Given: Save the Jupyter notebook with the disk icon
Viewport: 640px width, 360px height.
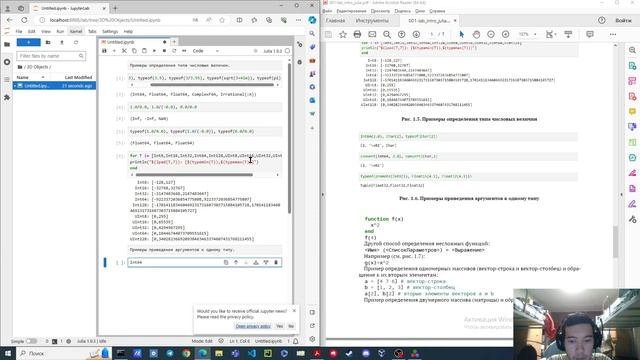Looking at the screenshot, I should tap(104, 51).
